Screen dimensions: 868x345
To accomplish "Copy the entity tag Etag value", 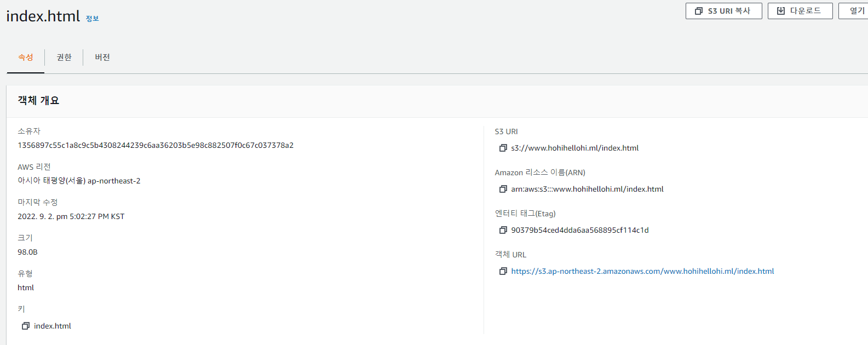I will (503, 230).
